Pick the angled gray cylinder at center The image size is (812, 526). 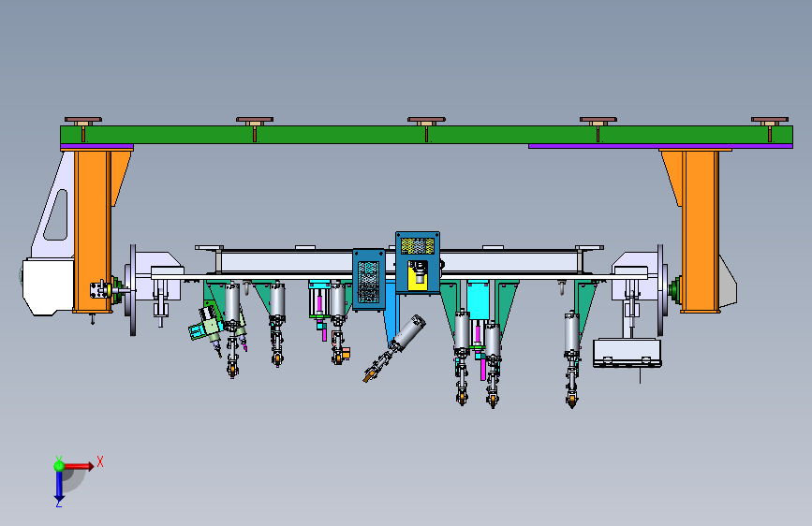408,332
